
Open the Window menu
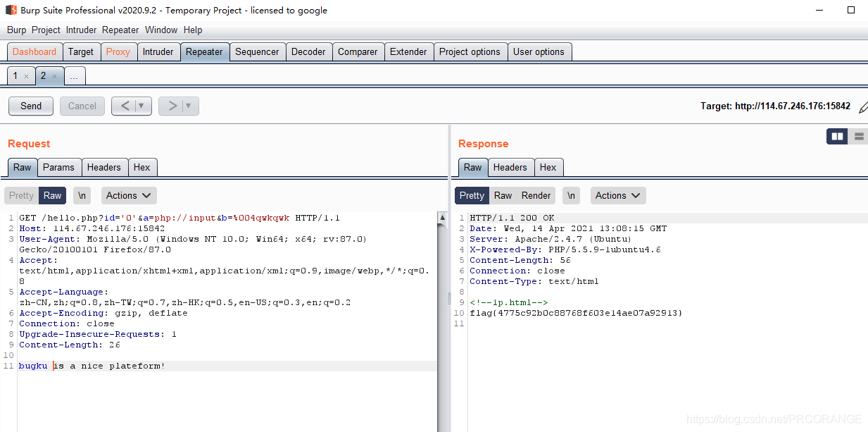161,30
